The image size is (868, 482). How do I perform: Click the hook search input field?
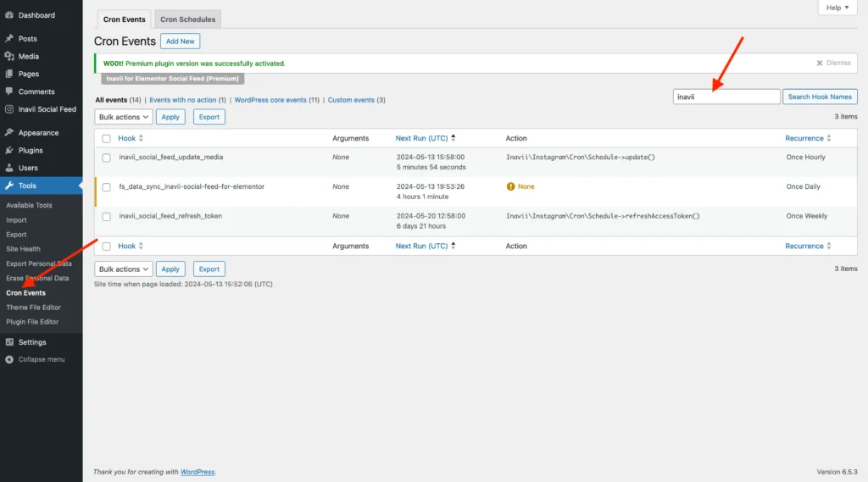point(726,97)
